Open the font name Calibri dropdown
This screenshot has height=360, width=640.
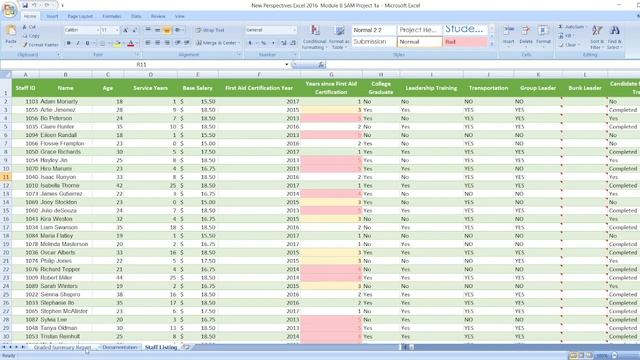coord(98,30)
